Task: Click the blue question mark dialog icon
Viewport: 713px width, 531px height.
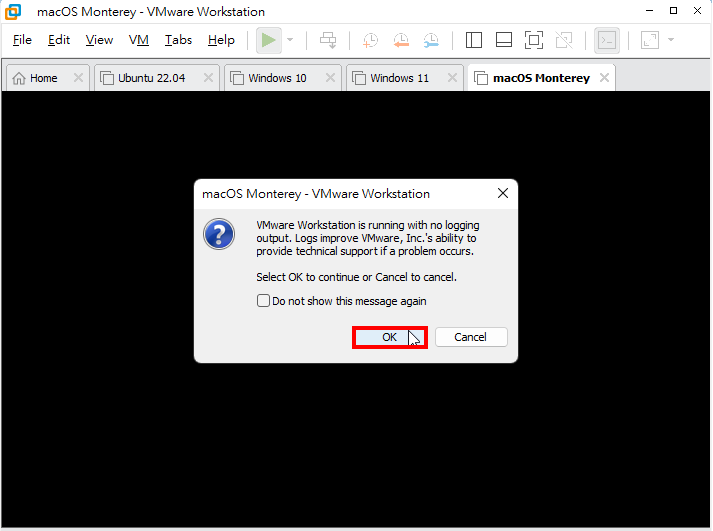Action: (219, 234)
